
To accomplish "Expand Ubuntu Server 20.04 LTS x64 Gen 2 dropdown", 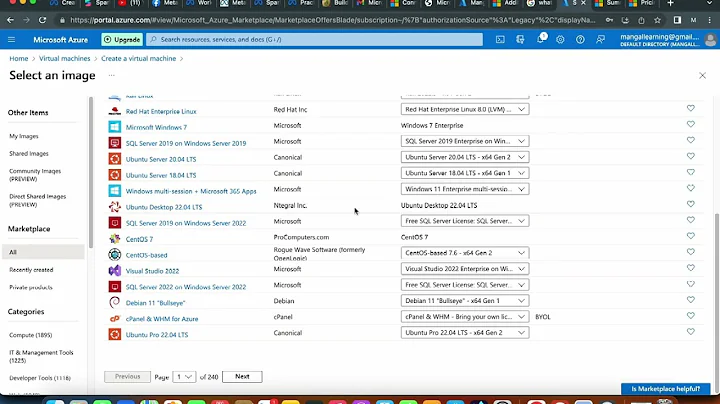I will 465,157.
